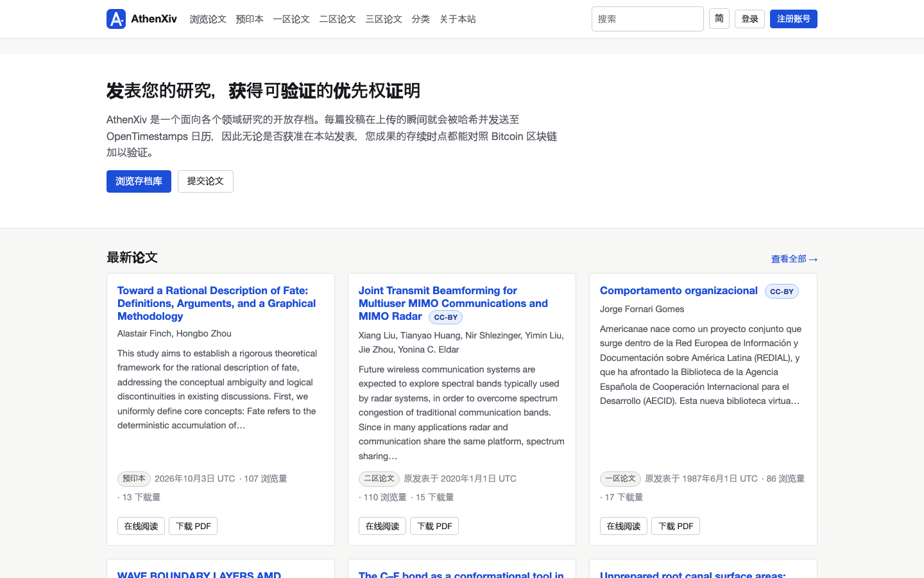Click the 预印本 tag on the Fate card
Image resolution: width=924 pixels, height=578 pixels.
pos(134,478)
